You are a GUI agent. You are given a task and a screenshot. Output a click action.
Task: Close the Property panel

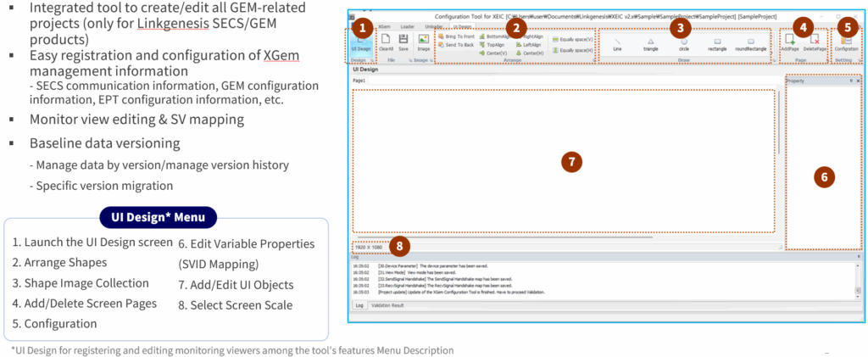[858, 81]
